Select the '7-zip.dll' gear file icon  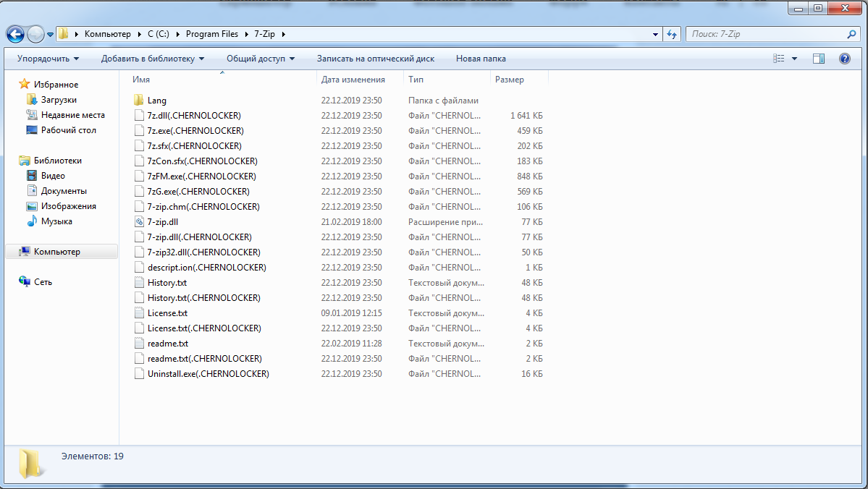[x=139, y=222]
